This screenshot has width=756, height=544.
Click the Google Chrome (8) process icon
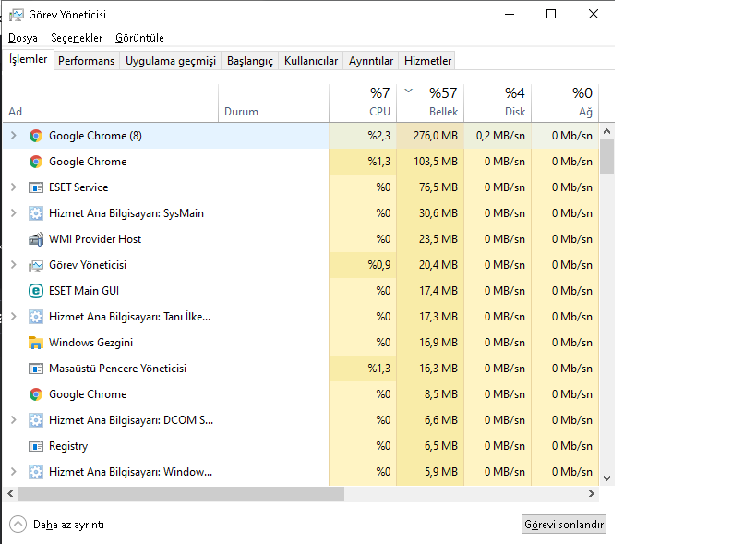coord(36,136)
